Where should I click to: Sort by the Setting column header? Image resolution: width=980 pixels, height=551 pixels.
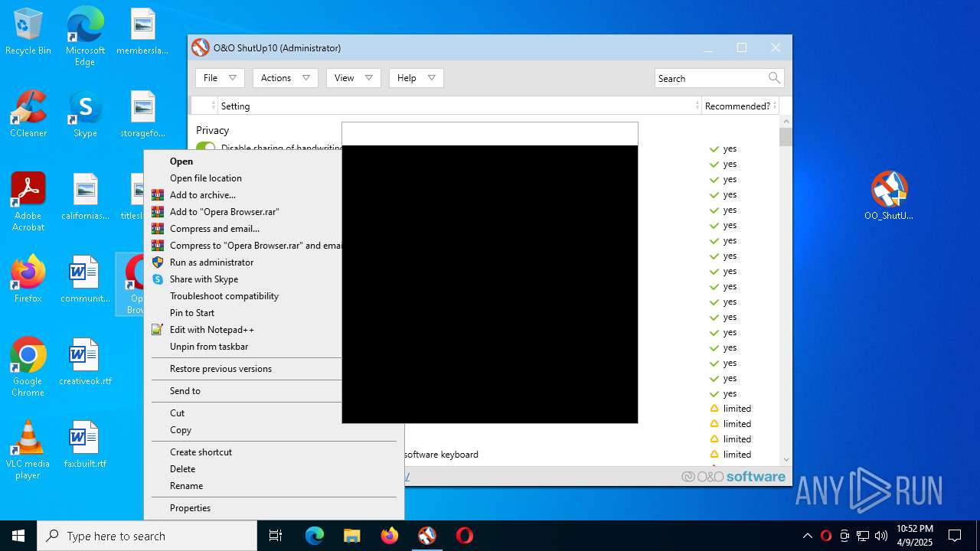point(459,106)
